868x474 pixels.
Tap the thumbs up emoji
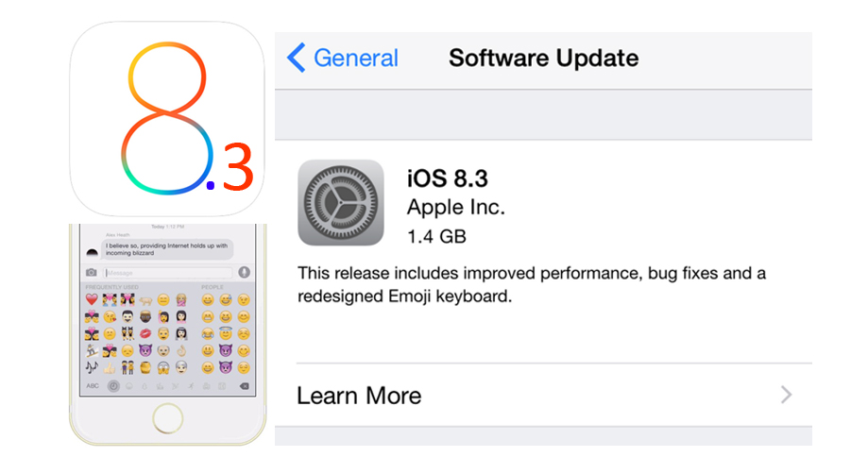(x=110, y=366)
